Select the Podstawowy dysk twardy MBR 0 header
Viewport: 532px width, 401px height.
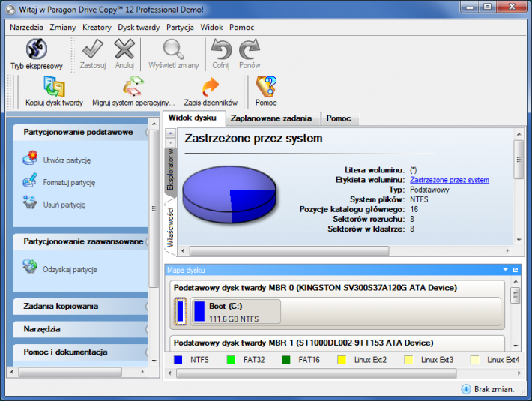click(x=315, y=288)
